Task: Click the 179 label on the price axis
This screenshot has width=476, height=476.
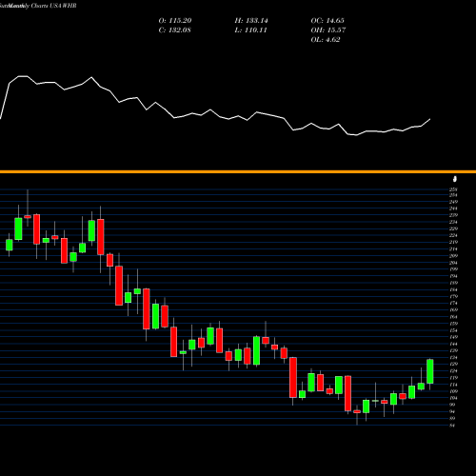Action: click(453, 296)
